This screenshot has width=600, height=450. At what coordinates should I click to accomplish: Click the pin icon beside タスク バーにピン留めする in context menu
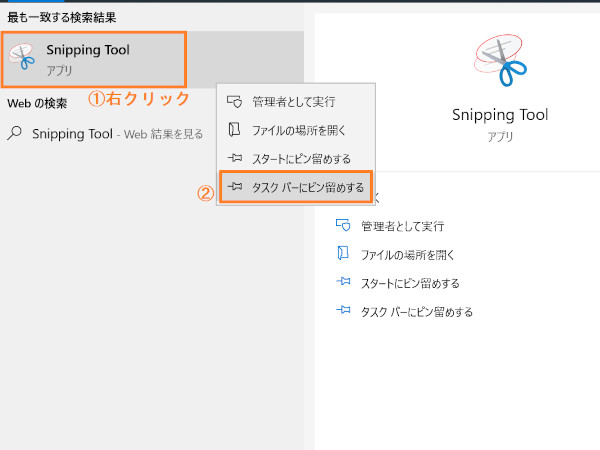(x=235, y=186)
